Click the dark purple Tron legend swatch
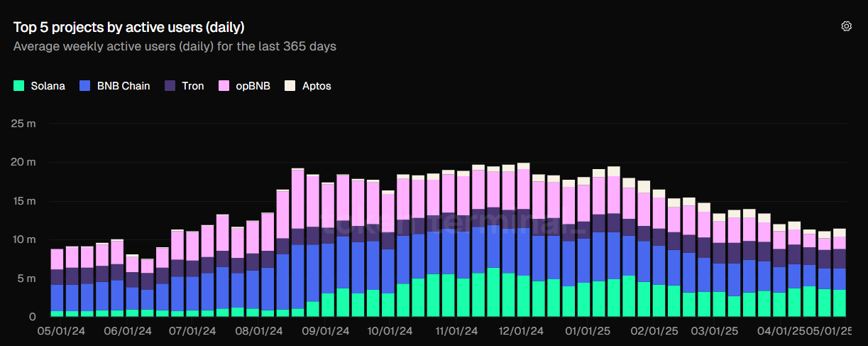This screenshot has height=346, width=868. (x=170, y=86)
